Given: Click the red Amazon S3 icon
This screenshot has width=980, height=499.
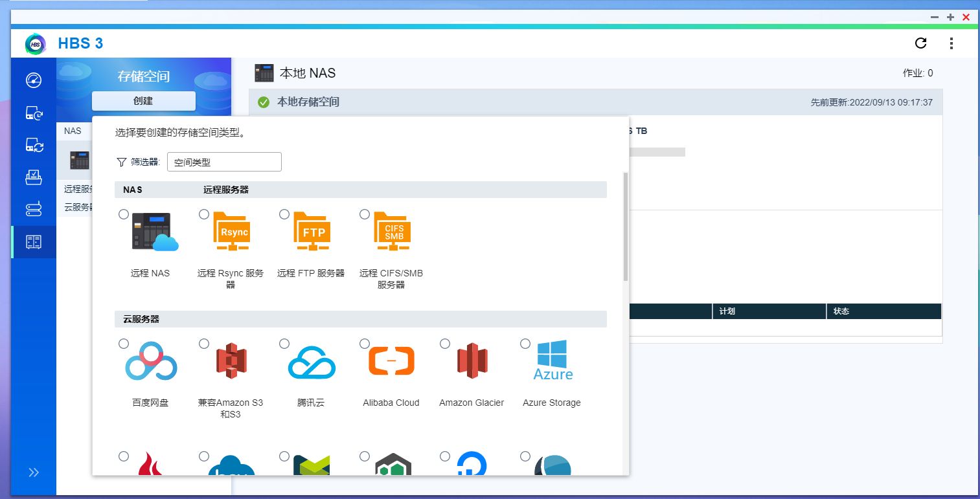Looking at the screenshot, I should click(x=231, y=360).
